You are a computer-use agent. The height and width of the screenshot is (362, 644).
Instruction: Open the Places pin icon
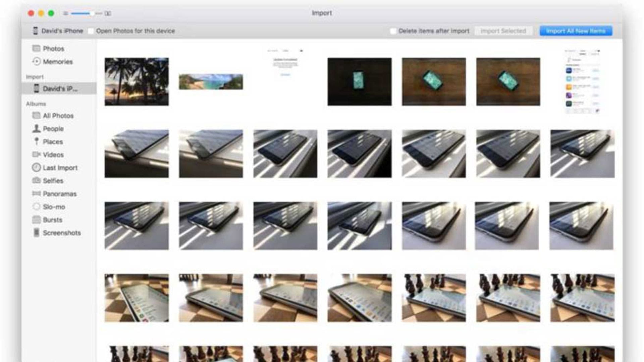pos(36,141)
